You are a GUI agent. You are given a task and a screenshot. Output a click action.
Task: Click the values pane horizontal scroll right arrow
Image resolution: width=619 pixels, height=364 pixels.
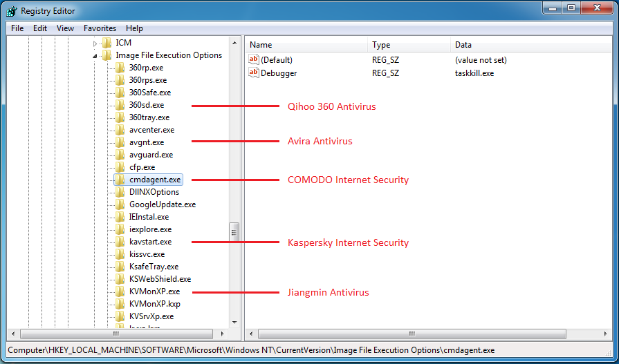[606, 334]
